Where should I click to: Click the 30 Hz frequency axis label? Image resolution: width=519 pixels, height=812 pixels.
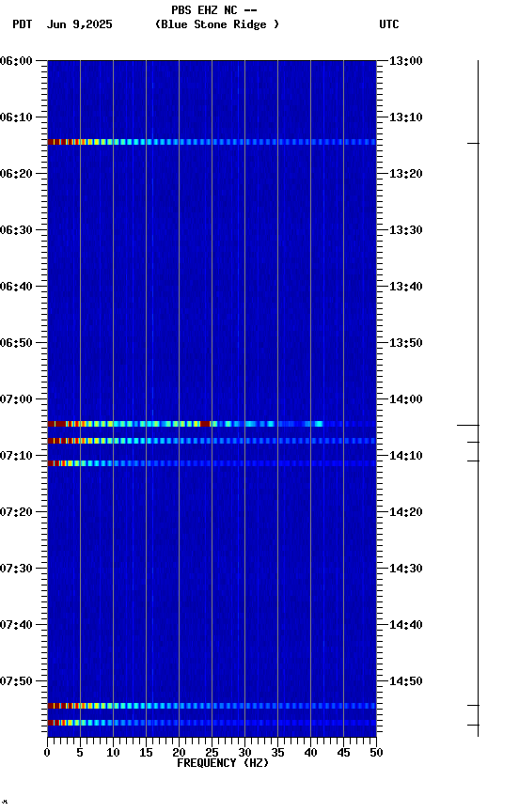tap(244, 753)
